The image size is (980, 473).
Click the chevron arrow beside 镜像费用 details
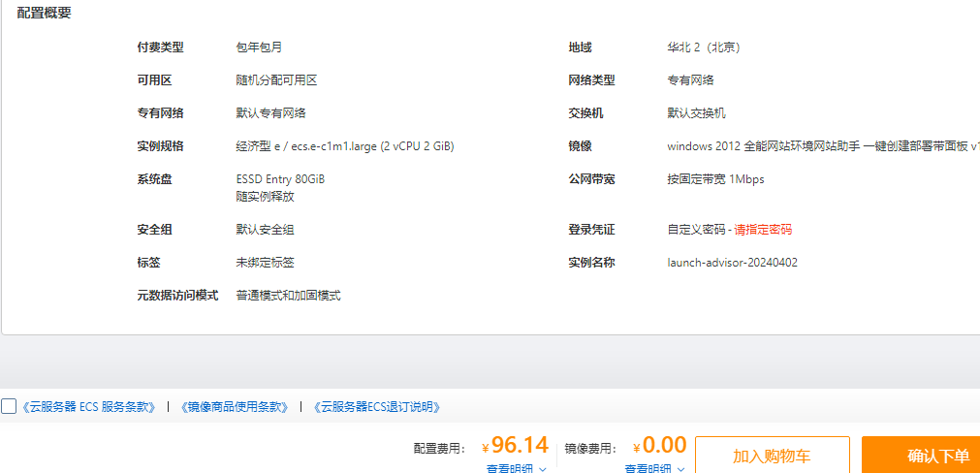(x=680, y=468)
